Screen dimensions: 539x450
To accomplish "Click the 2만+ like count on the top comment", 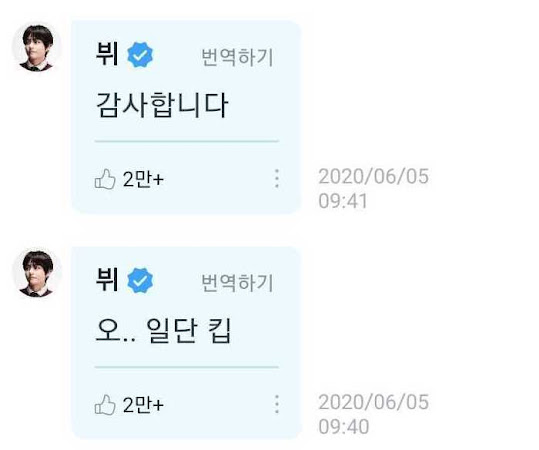I will pos(143,179).
